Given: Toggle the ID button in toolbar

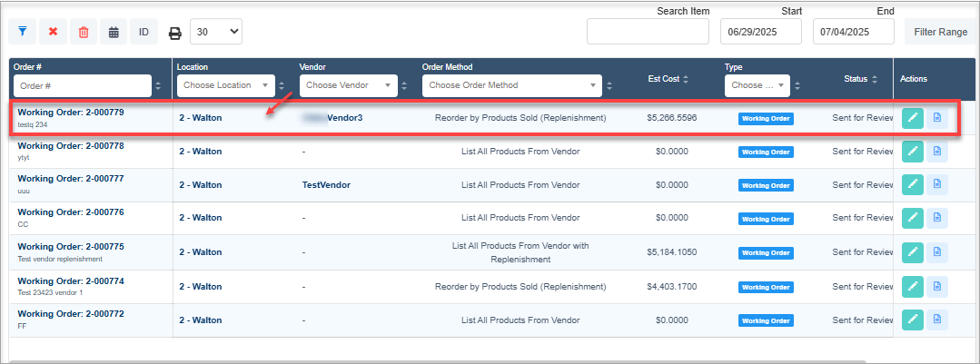Looking at the screenshot, I should (x=144, y=32).
